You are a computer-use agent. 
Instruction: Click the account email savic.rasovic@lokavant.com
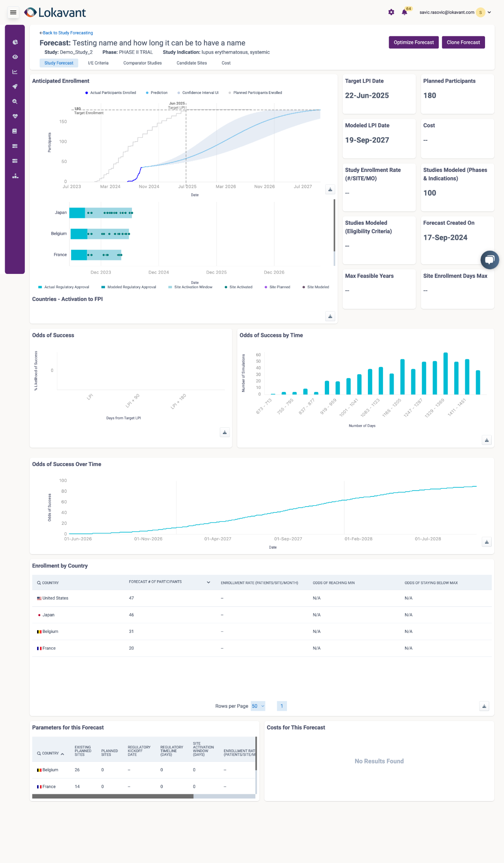click(447, 12)
